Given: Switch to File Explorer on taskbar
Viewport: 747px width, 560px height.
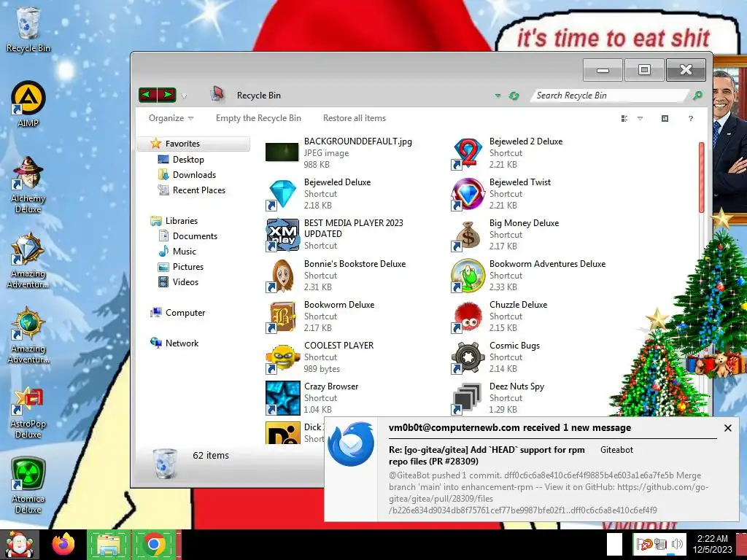Looking at the screenshot, I should coord(108,545).
